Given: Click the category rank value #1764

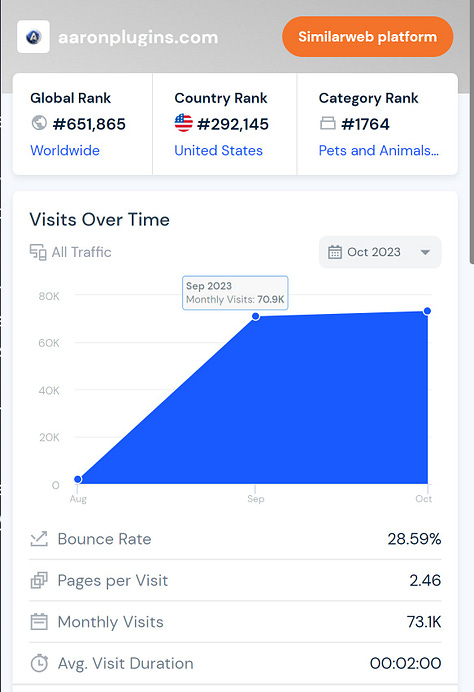Looking at the screenshot, I should (x=365, y=124).
